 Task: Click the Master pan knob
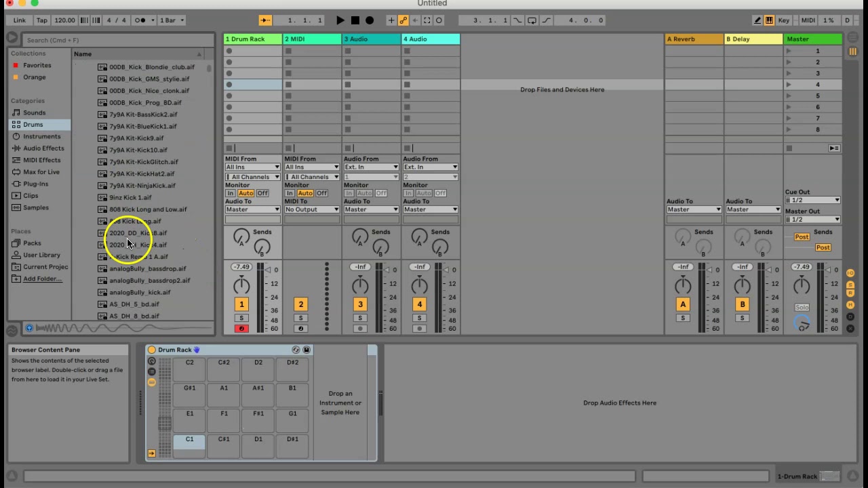[x=802, y=285]
